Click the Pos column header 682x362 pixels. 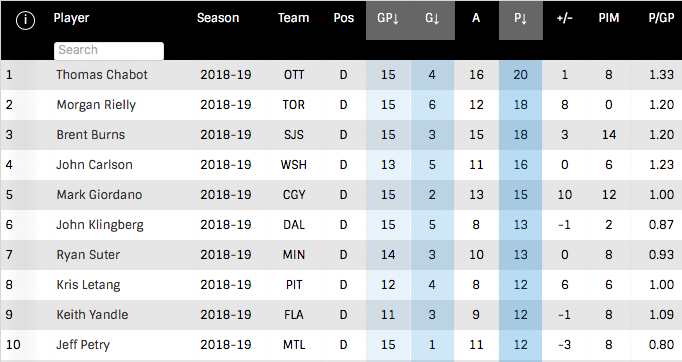pos(344,18)
